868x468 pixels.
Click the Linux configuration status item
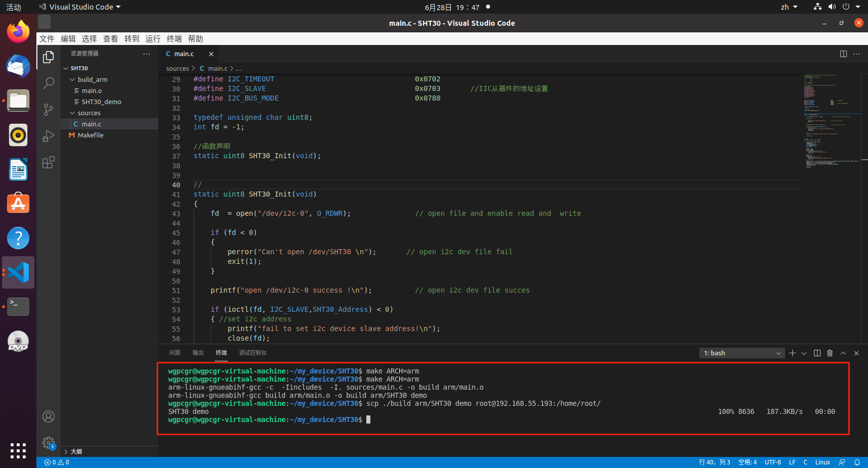823,462
